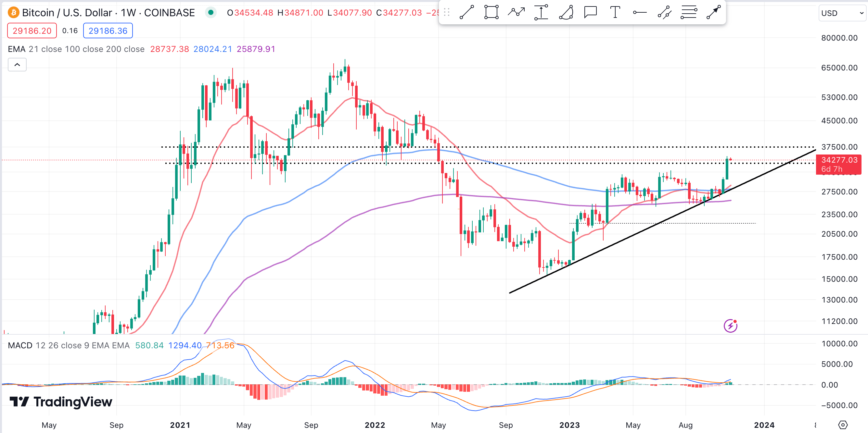Click the red sell price 29186.20 button
Image resolution: width=868 pixels, height=433 pixels.
32,31
